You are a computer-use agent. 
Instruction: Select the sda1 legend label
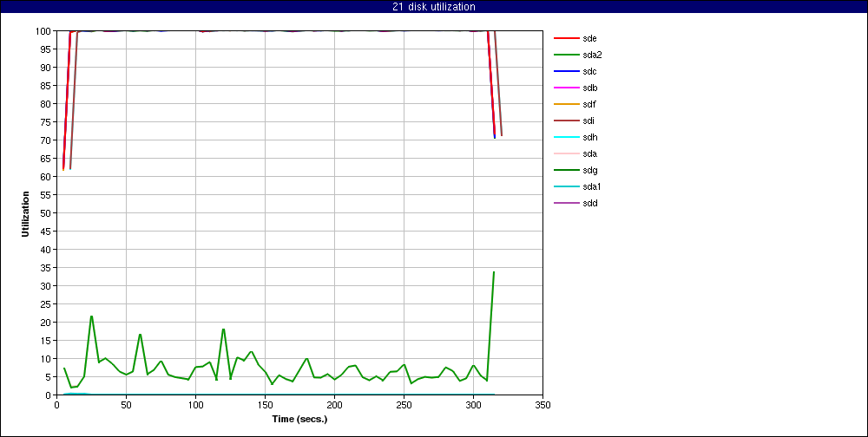click(591, 187)
